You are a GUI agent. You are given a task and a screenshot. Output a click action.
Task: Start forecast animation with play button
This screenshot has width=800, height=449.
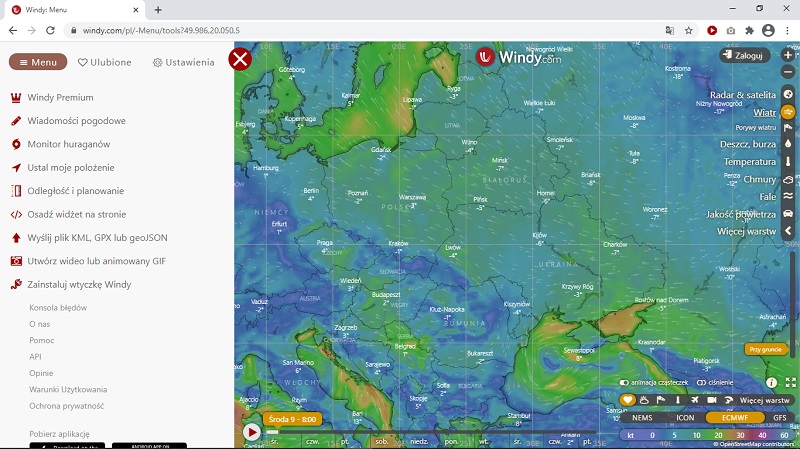(251, 432)
